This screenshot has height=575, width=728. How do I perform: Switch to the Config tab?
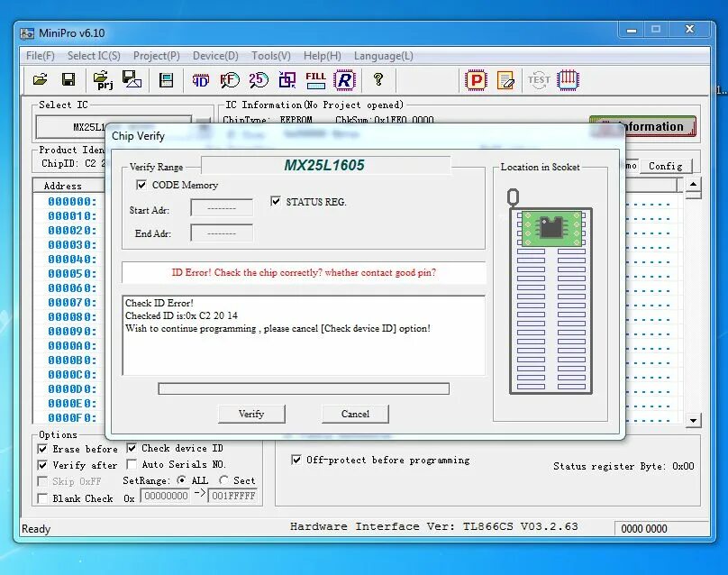click(x=665, y=166)
